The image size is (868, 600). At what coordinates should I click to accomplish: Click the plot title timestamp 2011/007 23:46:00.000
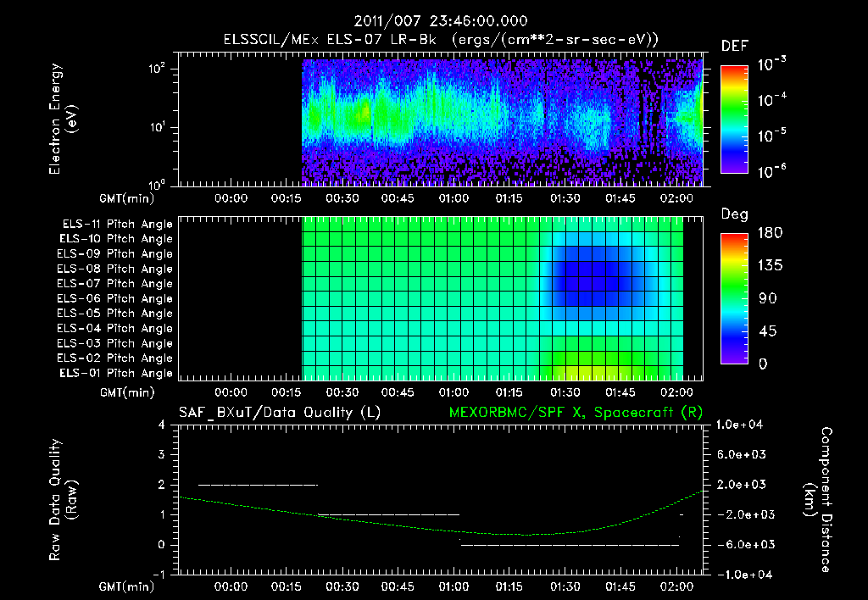(x=441, y=21)
